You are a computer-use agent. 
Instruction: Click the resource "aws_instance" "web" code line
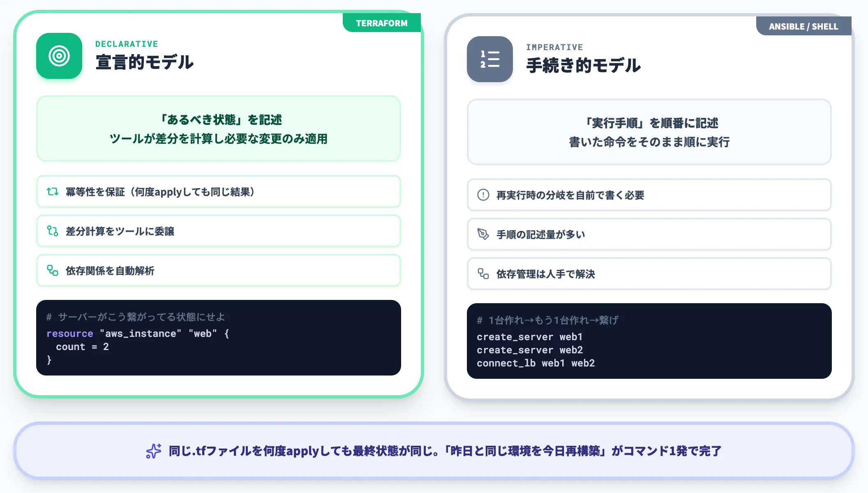coord(138,334)
